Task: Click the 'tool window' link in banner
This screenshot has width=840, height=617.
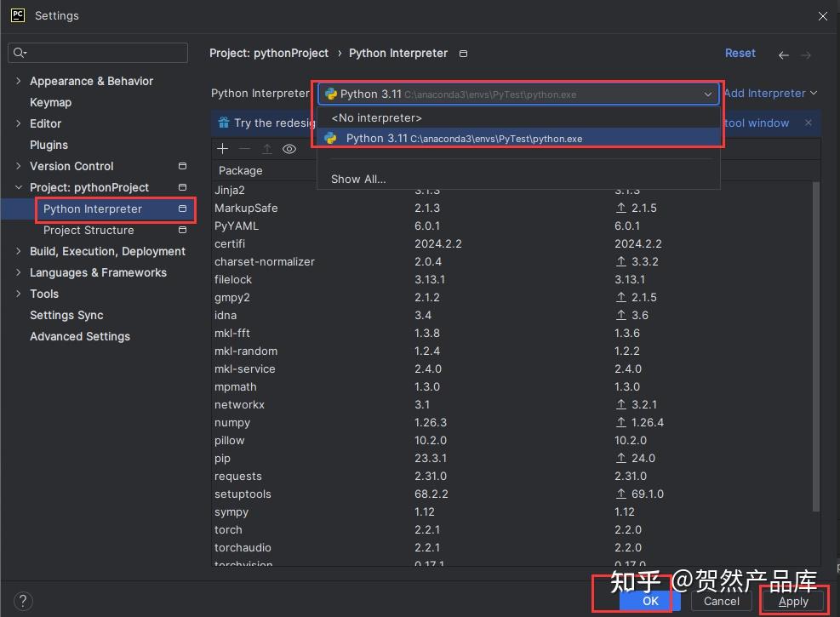Action: [757, 123]
